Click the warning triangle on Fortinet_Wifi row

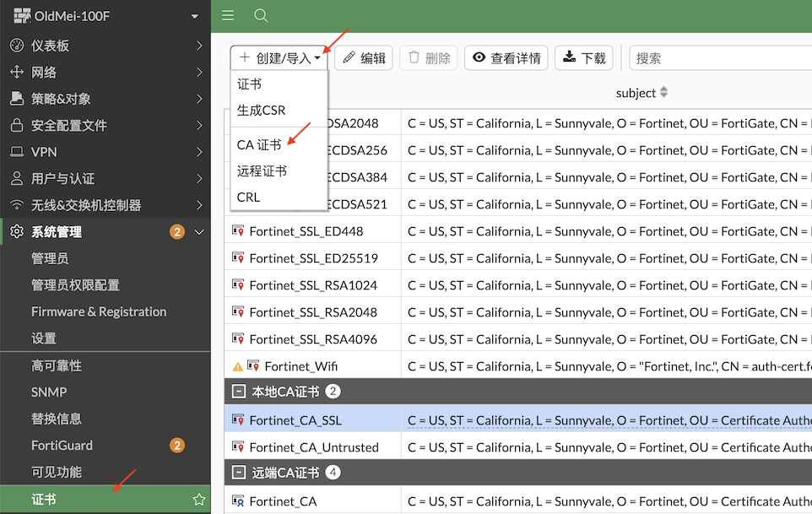[x=238, y=367]
